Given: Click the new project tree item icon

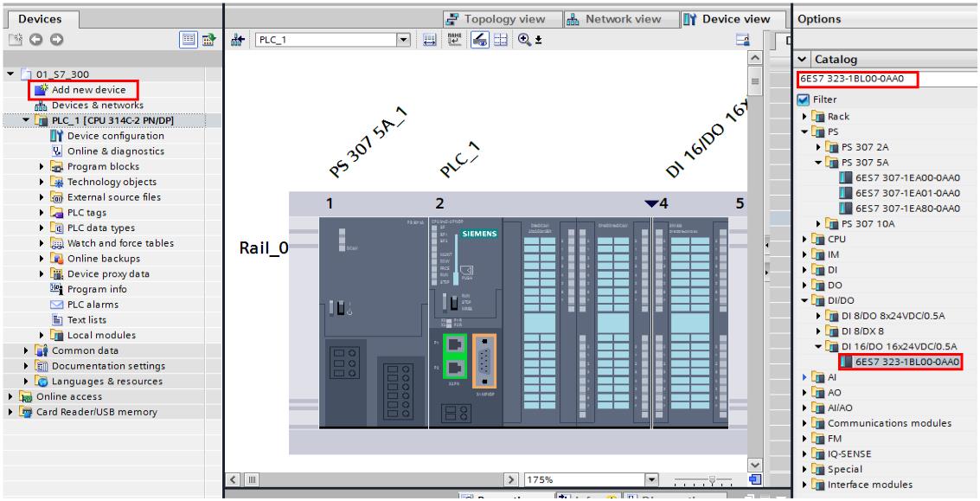Looking at the screenshot, I should (x=15, y=40).
